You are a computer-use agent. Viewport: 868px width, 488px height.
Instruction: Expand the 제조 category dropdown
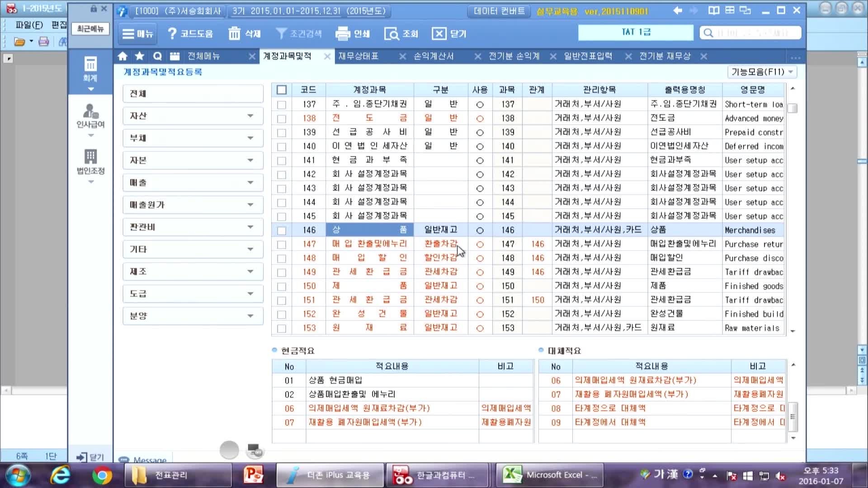coord(250,272)
